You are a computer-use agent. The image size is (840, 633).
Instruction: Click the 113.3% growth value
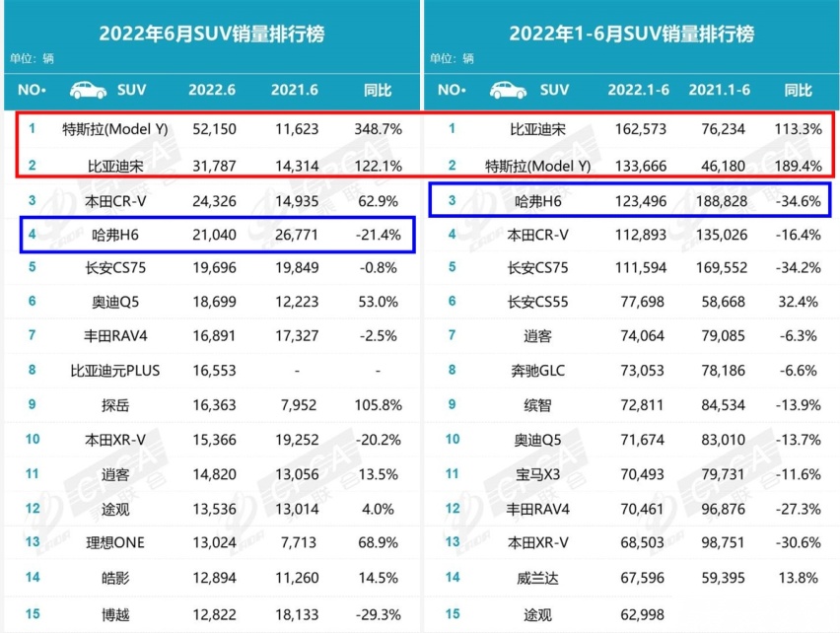(799, 129)
